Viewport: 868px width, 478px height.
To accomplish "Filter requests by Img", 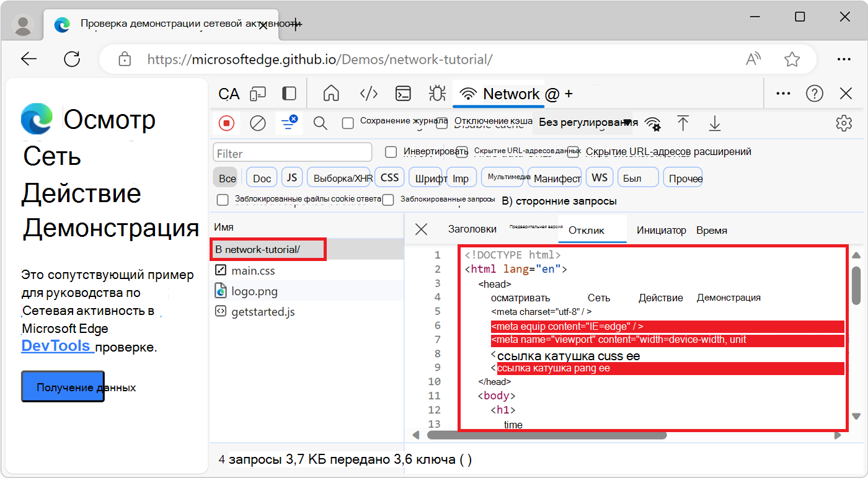I will coord(461,179).
